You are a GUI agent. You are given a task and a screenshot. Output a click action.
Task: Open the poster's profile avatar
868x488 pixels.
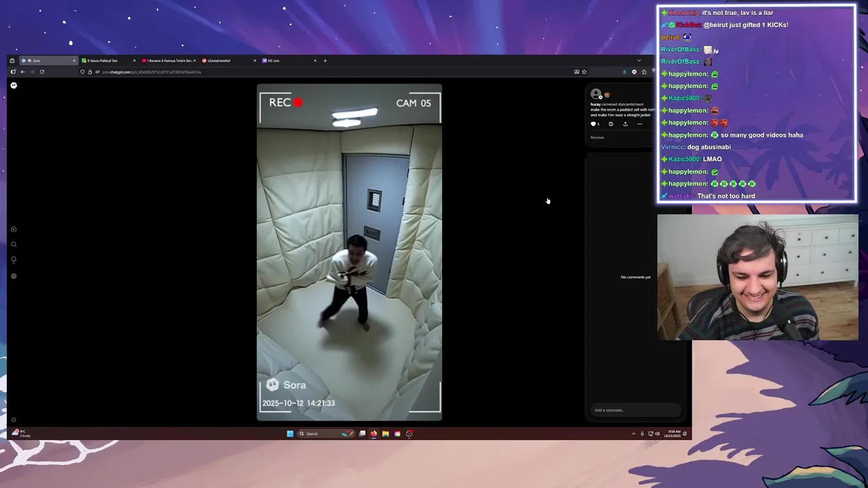click(x=595, y=94)
